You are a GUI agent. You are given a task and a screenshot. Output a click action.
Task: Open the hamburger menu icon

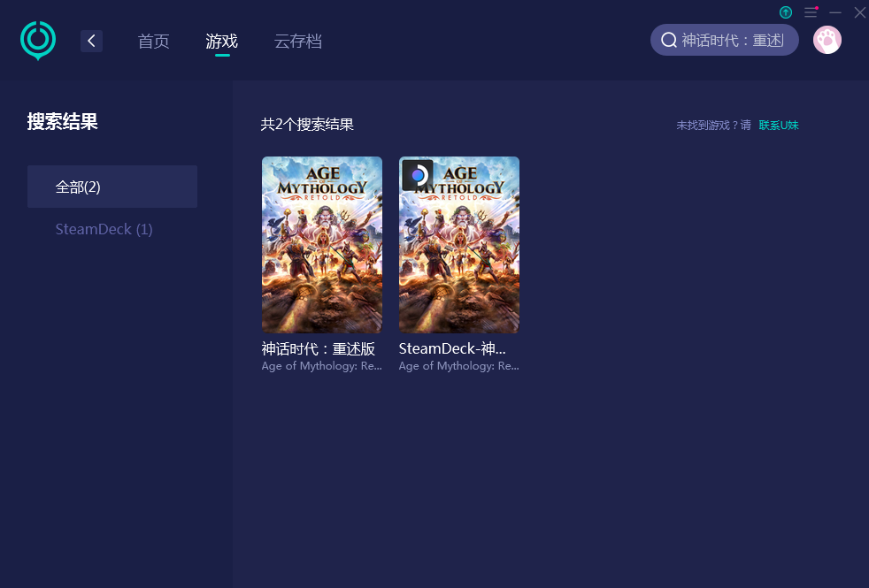811,12
